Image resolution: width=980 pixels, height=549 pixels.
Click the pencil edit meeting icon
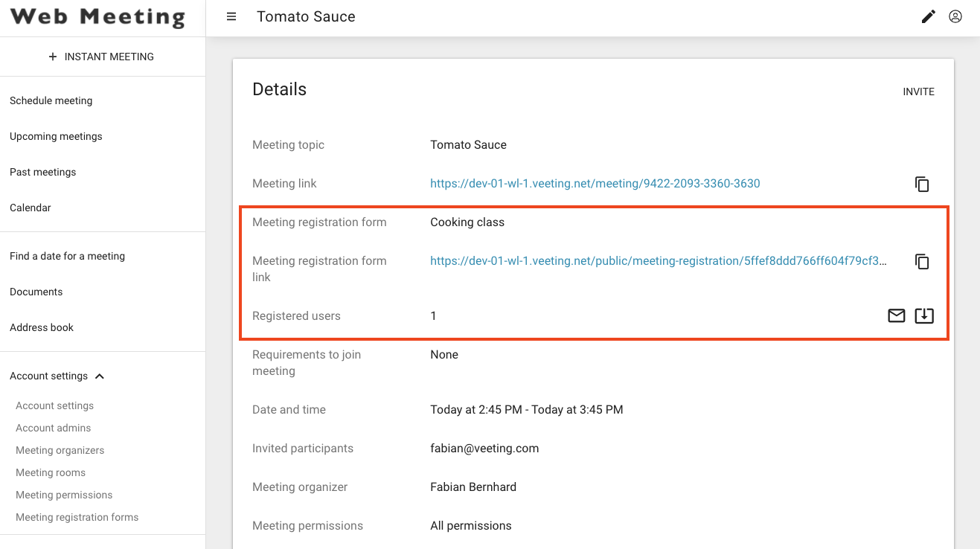pyautogui.click(x=929, y=16)
